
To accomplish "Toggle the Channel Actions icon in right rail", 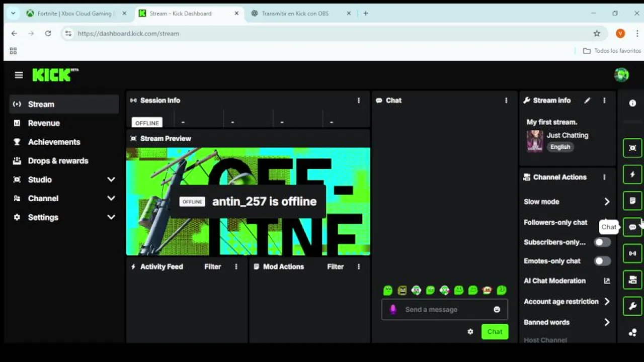I will 632,280.
